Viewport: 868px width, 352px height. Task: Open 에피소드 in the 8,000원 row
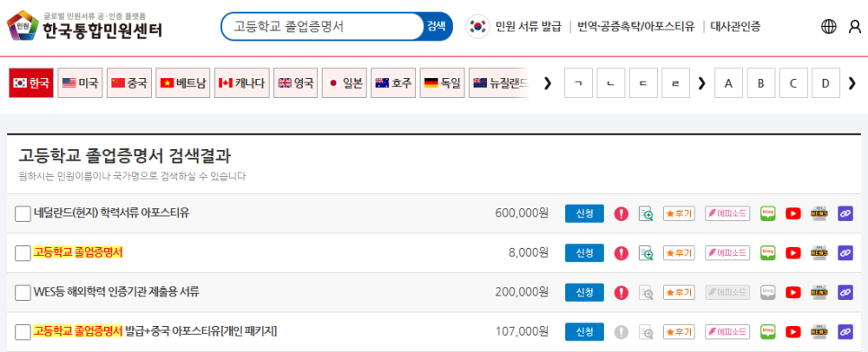[728, 253]
